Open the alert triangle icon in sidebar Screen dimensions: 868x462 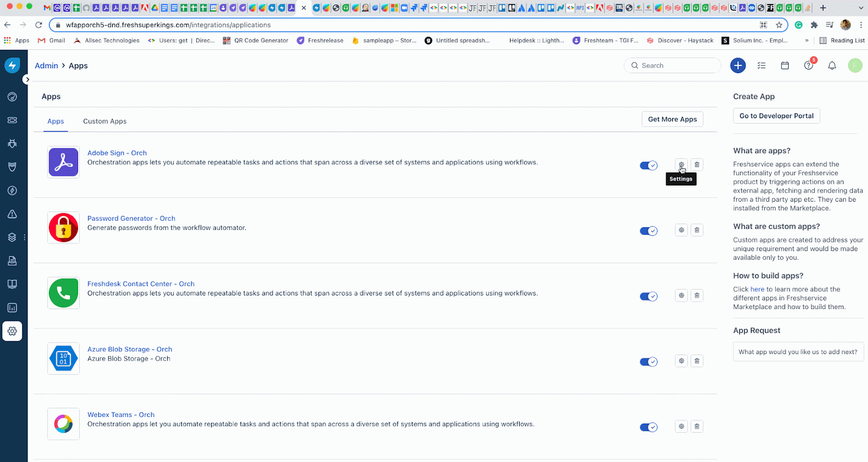click(x=12, y=214)
